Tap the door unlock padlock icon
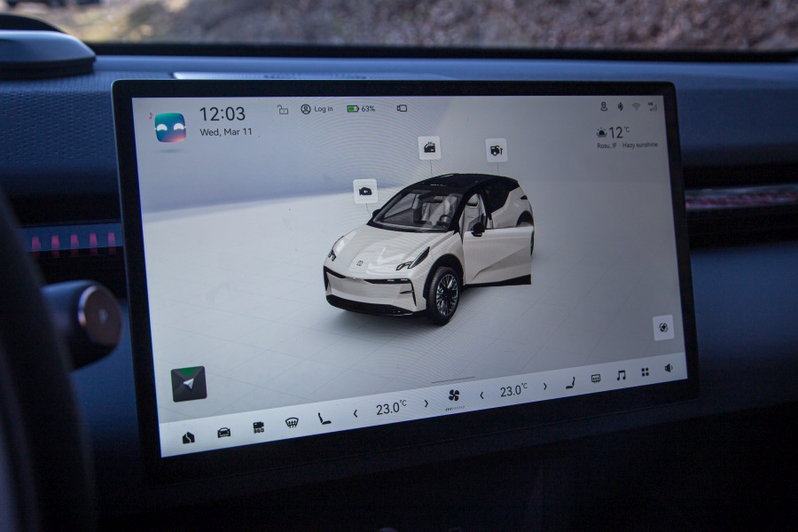Image resolution: width=798 pixels, height=532 pixels. [x=283, y=109]
